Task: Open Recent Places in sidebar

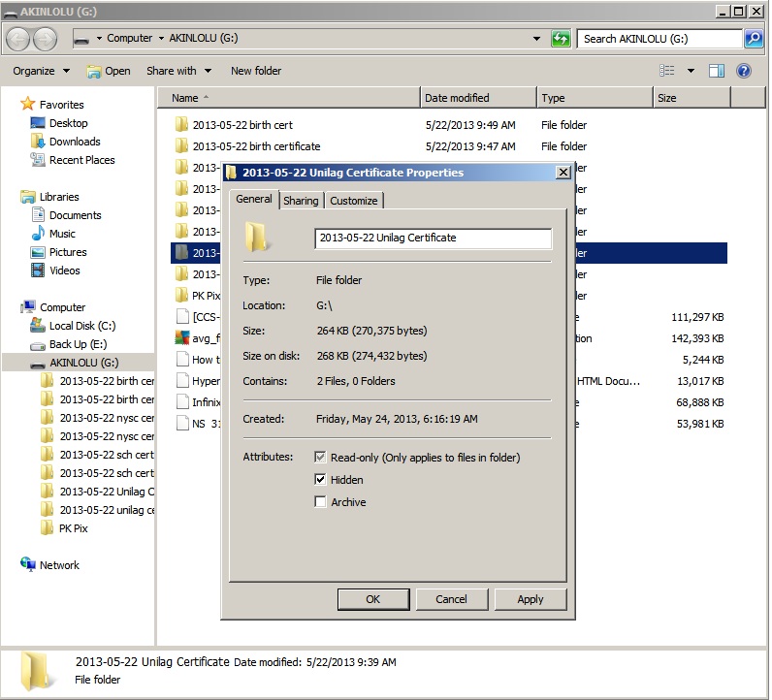Action: click(81, 160)
